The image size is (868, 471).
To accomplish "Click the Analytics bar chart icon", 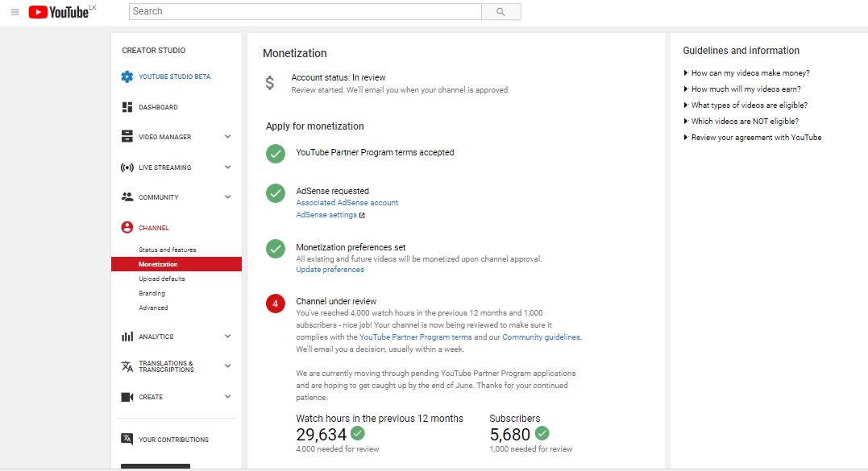I will (x=127, y=336).
